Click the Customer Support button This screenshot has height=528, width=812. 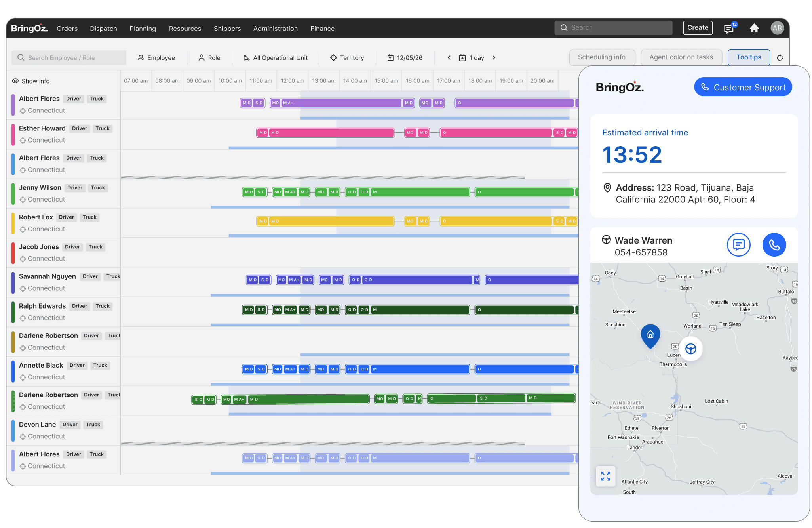(x=743, y=87)
